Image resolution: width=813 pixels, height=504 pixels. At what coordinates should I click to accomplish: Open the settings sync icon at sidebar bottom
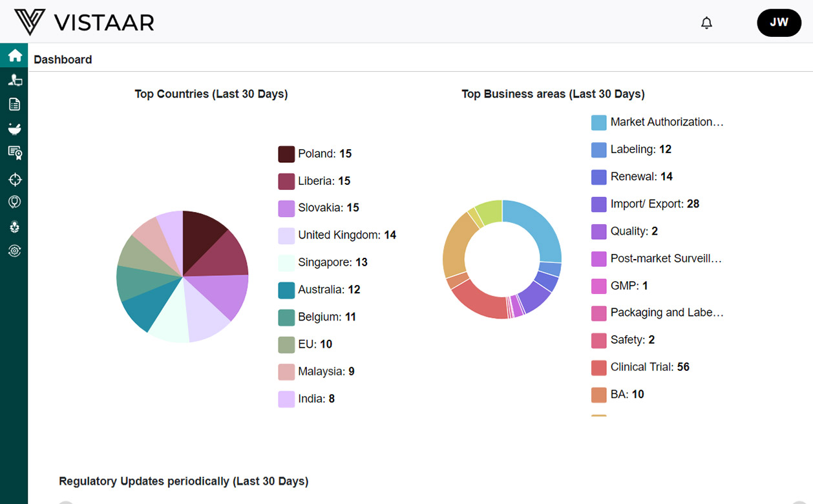pos(14,251)
